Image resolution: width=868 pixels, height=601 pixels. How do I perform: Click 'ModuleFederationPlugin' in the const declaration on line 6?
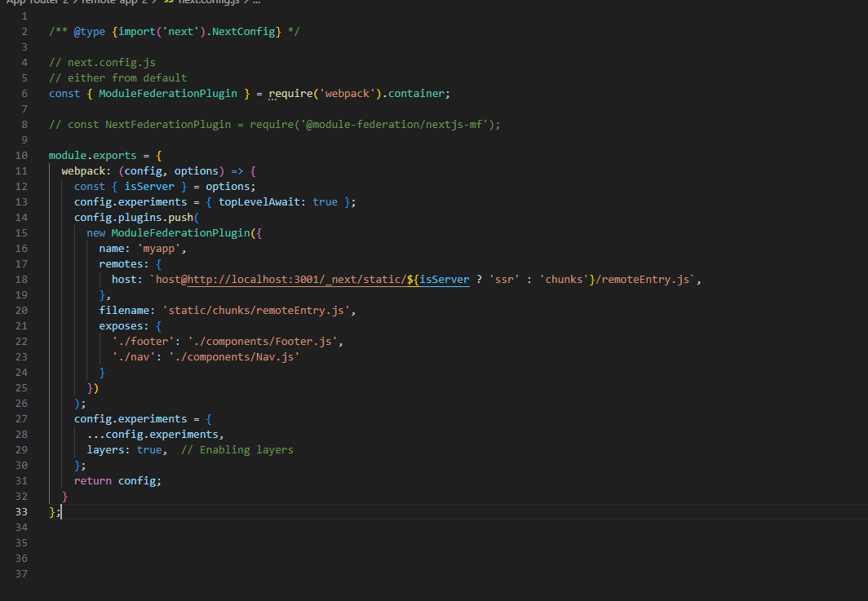(x=168, y=94)
